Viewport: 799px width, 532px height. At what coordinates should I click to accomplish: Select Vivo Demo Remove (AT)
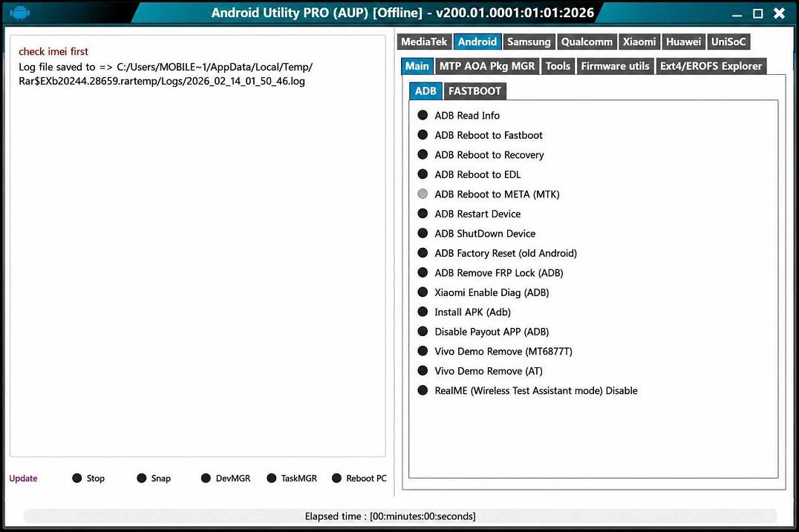480,371
